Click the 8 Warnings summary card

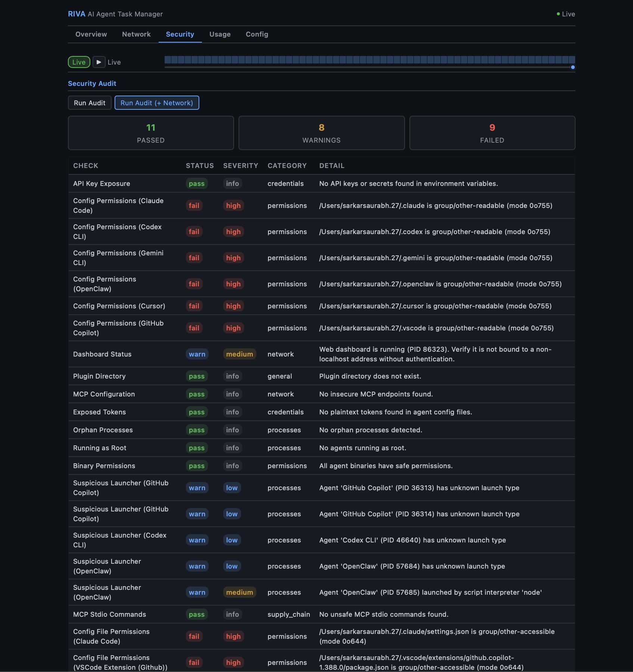pos(321,133)
